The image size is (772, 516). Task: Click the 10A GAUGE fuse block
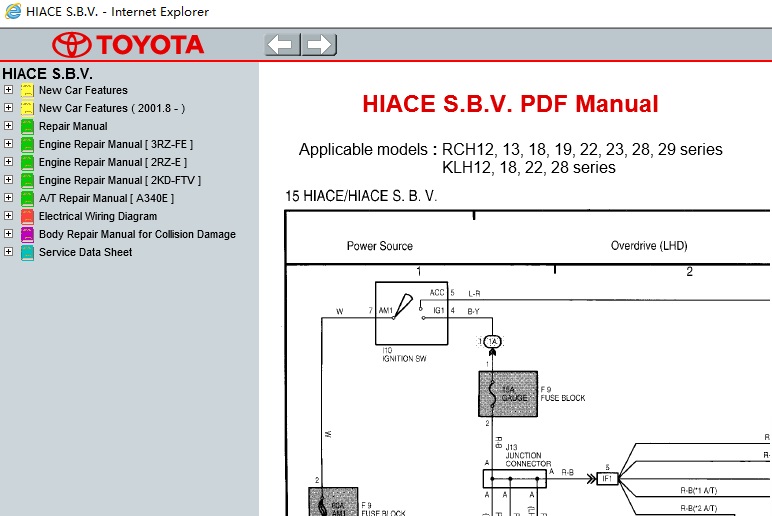point(508,394)
